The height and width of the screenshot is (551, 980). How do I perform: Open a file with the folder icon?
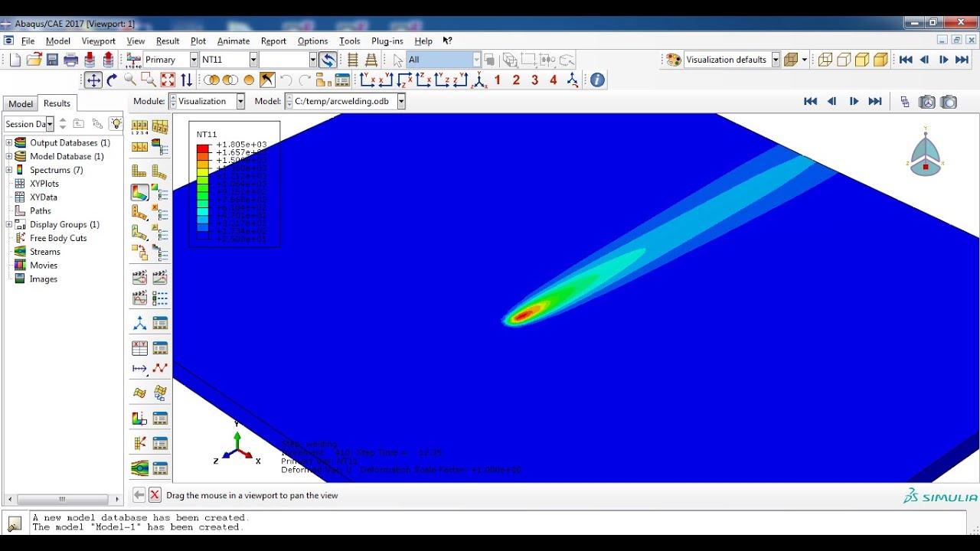34,60
